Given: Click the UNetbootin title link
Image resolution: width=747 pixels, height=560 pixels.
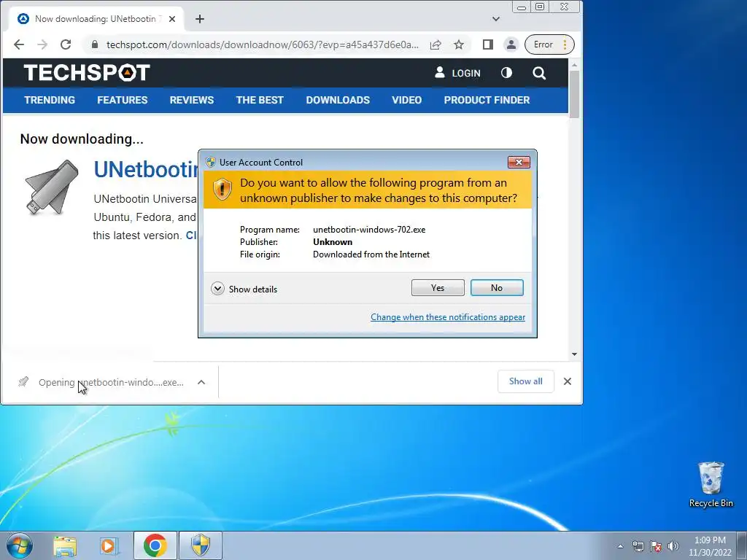Looking at the screenshot, I should (x=146, y=169).
